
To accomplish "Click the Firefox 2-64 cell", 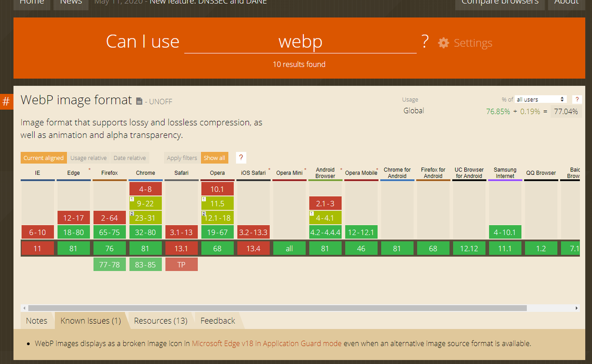I will 110,218.
